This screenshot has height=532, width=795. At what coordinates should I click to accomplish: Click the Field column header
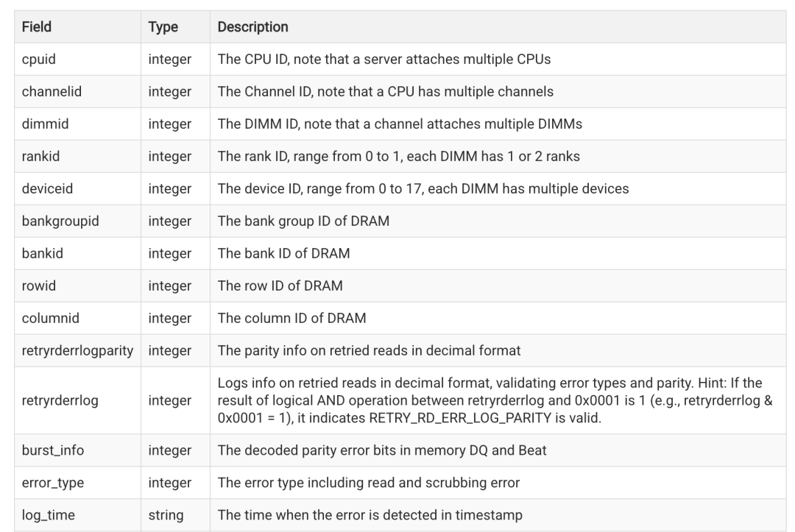point(37,26)
